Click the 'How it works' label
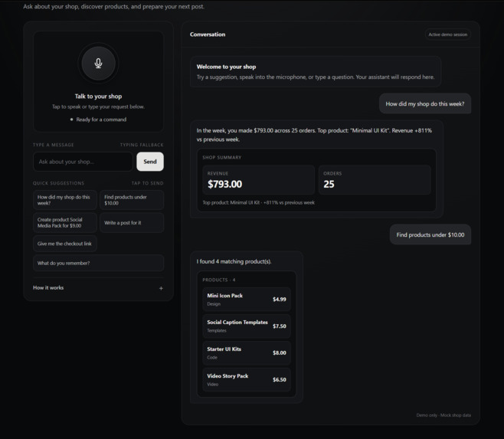Image resolution: width=504 pixels, height=439 pixels. (48, 288)
